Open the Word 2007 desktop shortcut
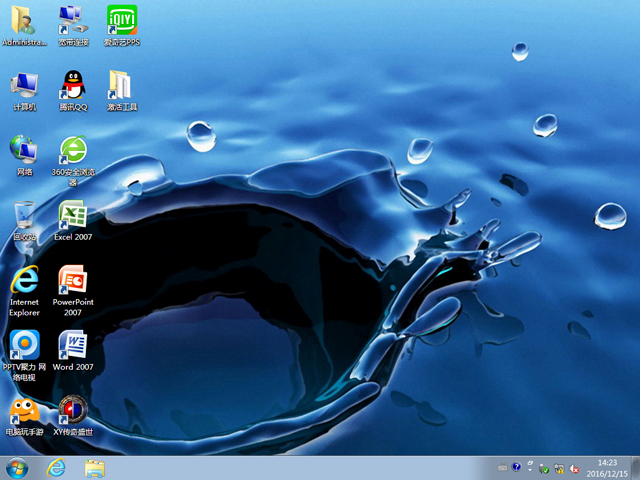The image size is (640, 480). click(x=72, y=345)
